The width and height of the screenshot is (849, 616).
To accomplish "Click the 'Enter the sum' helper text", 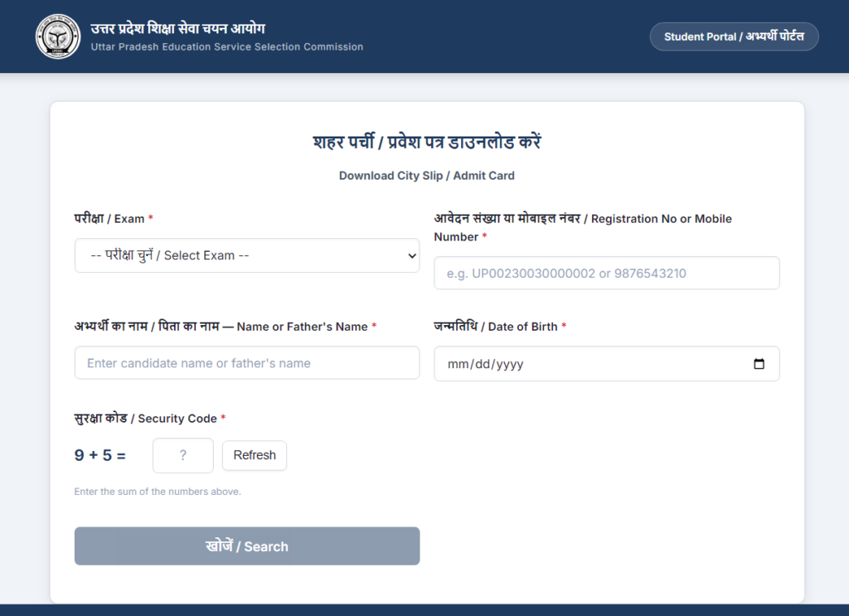I will pyautogui.click(x=157, y=491).
